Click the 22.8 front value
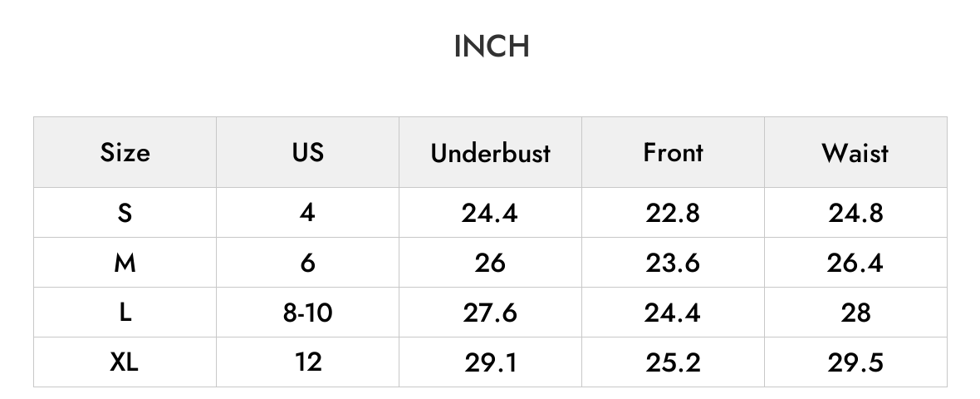This screenshot has height=399, width=980. pos(673,214)
